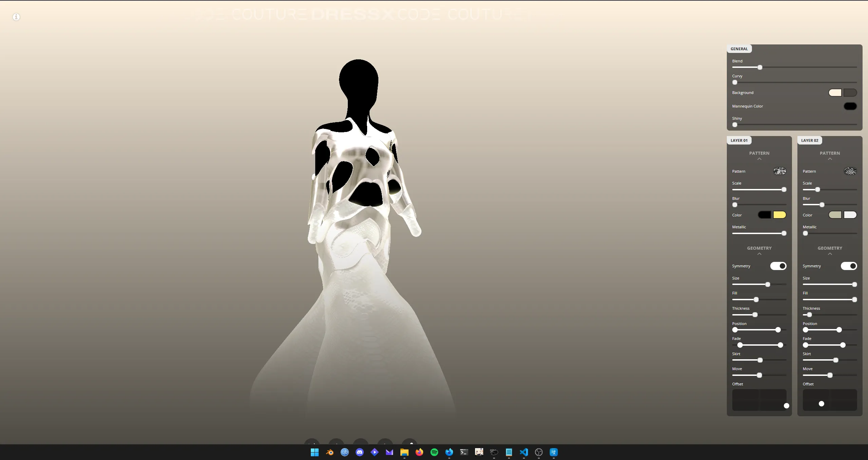Switch Background to the darker color option

[x=850, y=93]
